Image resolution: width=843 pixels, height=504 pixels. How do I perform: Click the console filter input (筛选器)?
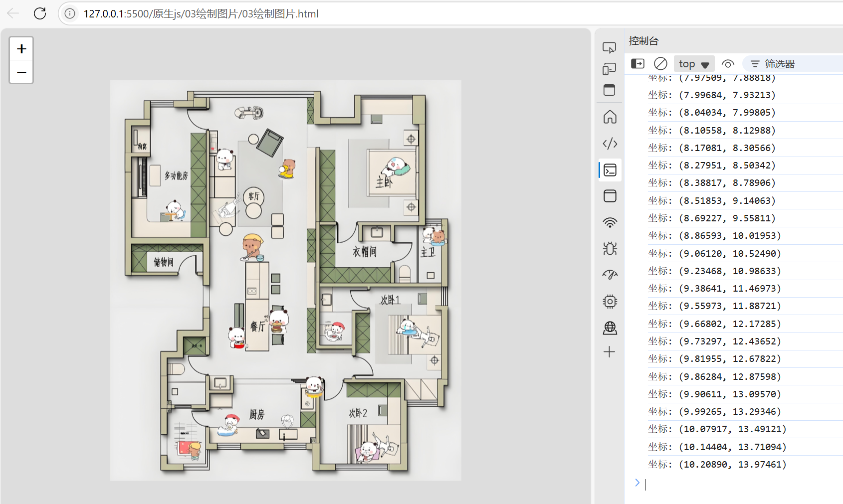click(793, 64)
